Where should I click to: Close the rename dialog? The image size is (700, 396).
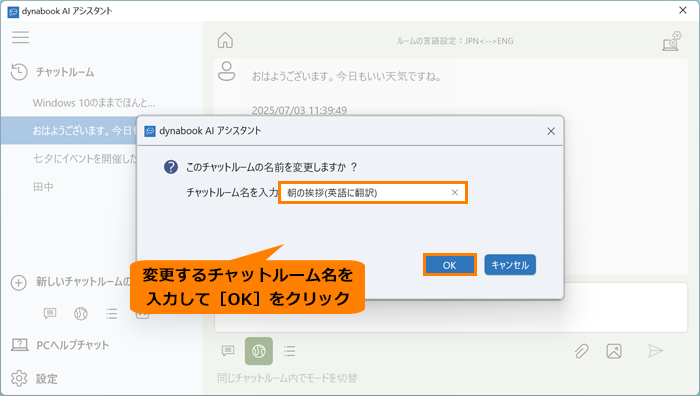coord(551,131)
